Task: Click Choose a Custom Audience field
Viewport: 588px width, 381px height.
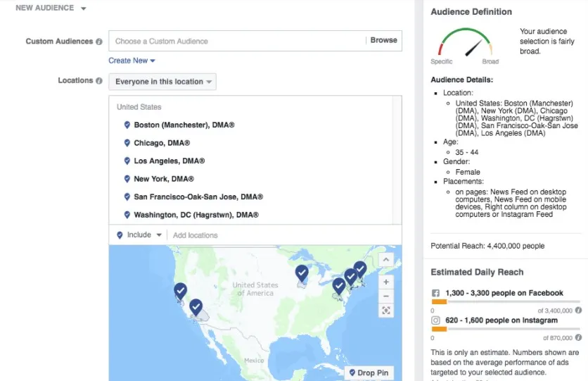Action: [x=236, y=41]
